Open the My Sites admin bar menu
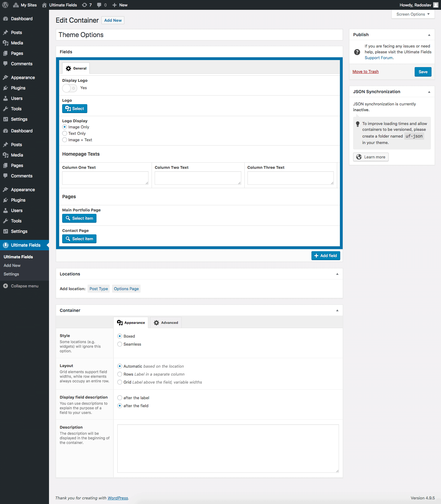 coord(25,5)
